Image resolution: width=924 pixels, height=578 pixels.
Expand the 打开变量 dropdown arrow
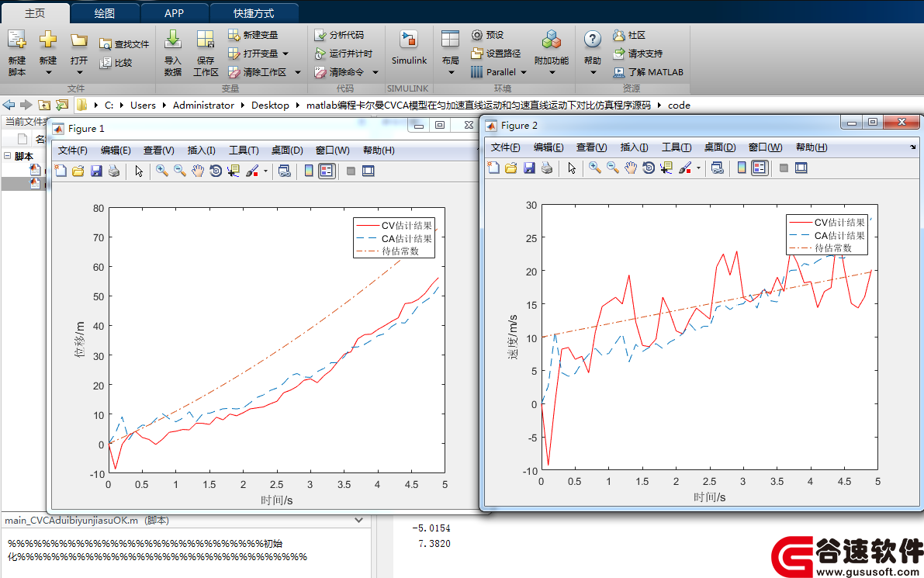click(x=286, y=54)
